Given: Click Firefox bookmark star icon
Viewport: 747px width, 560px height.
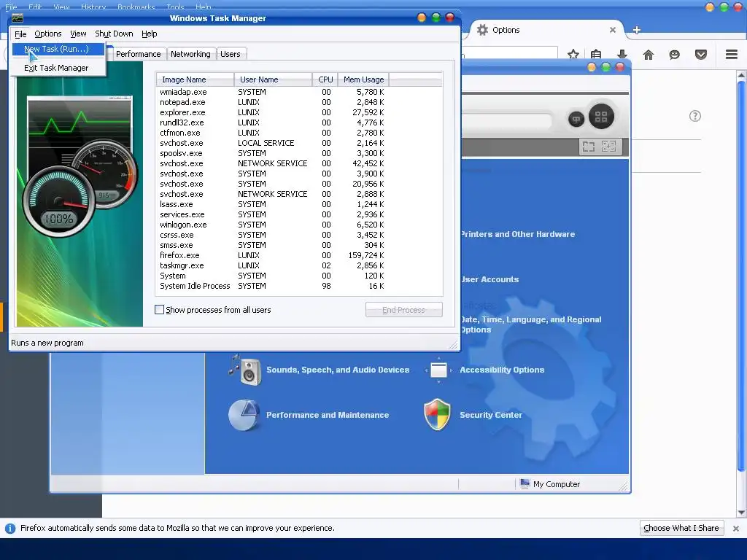Looking at the screenshot, I should (x=573, y=55).
